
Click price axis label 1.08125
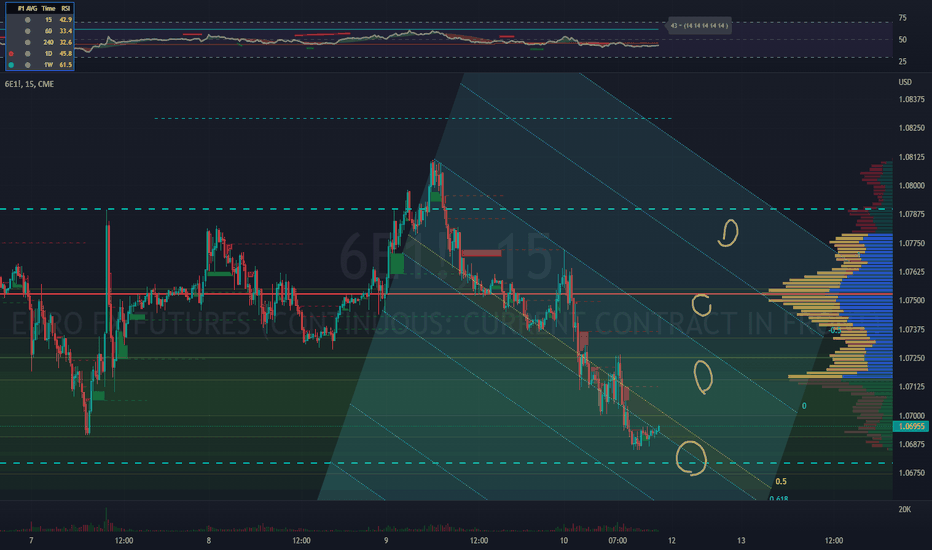pos(911,157)
